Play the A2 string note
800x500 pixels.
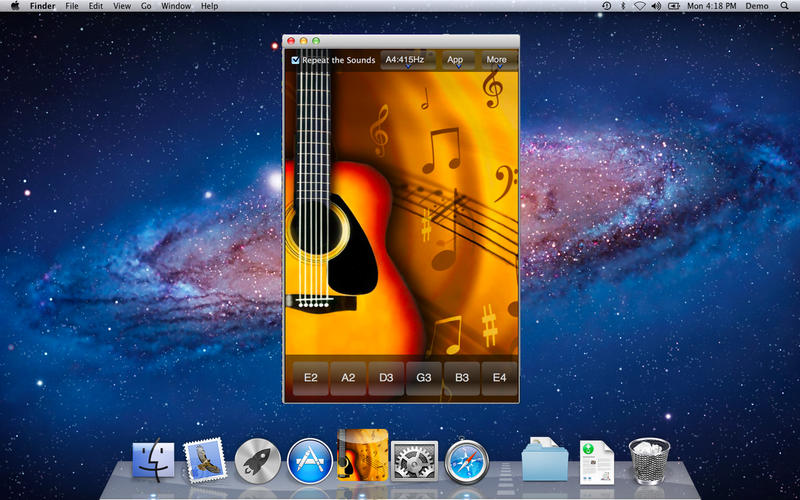[x=348, y=379]
